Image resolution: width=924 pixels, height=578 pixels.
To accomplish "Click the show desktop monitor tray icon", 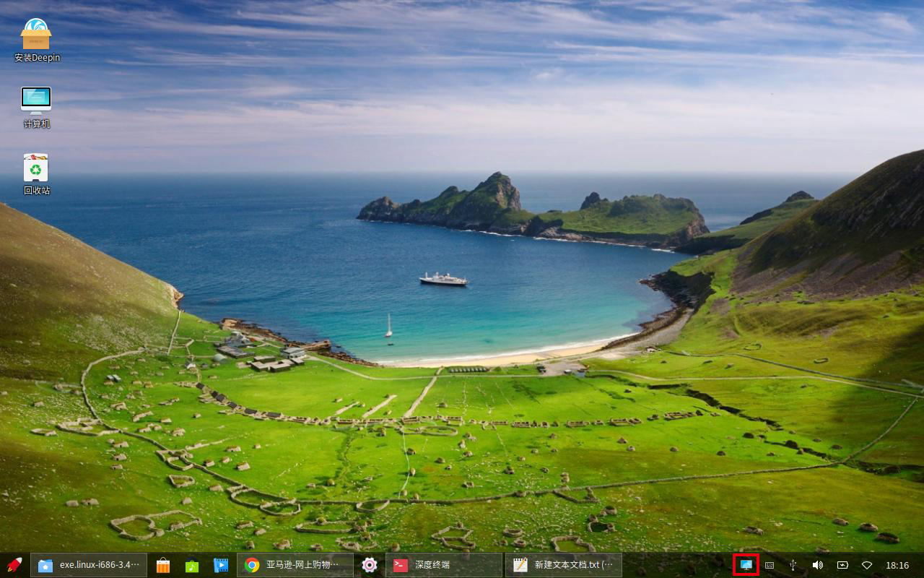I will point(746,565).
